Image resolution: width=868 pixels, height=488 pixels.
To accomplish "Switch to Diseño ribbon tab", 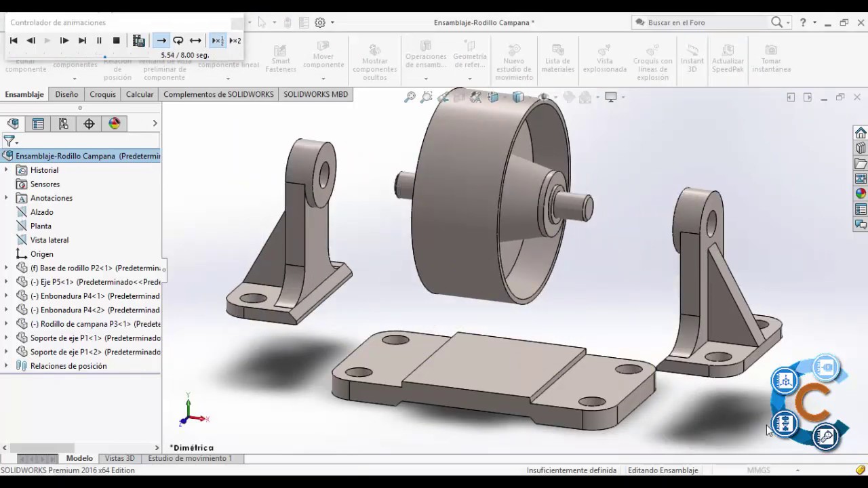I will 66,94.
